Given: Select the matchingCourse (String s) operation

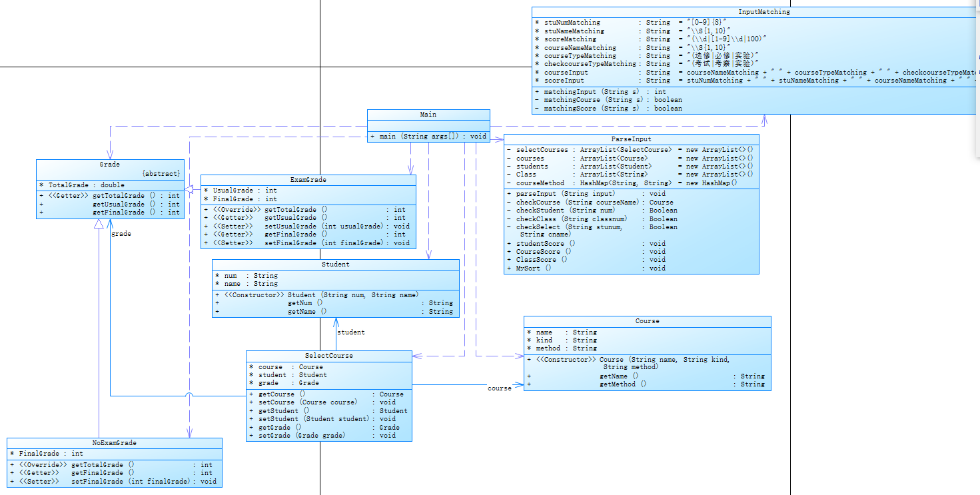Looking at the screenshot, I should click(x=608, y=100).
